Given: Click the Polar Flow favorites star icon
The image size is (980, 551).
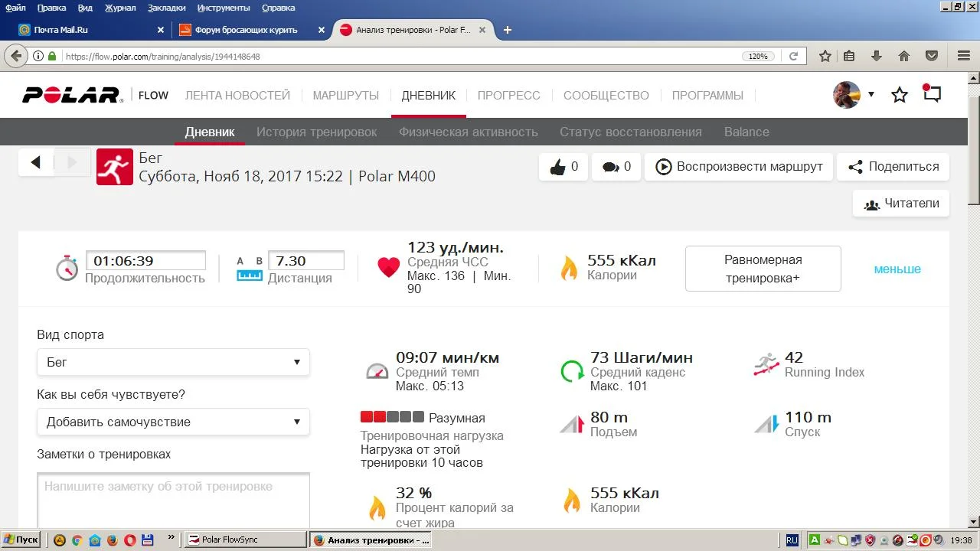Looking at the screenshot, I should coord(900,95).
